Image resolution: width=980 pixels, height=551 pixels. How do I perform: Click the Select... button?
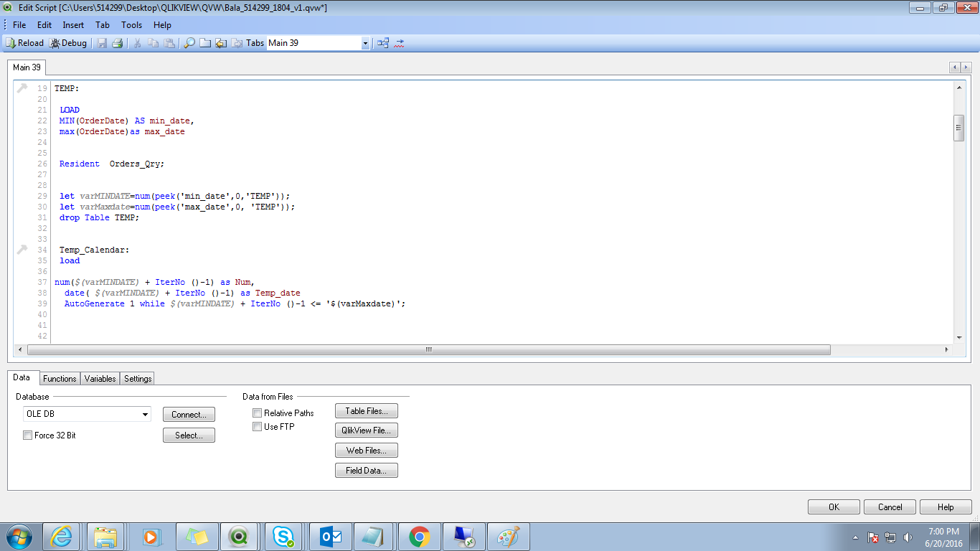coord(189,435)
